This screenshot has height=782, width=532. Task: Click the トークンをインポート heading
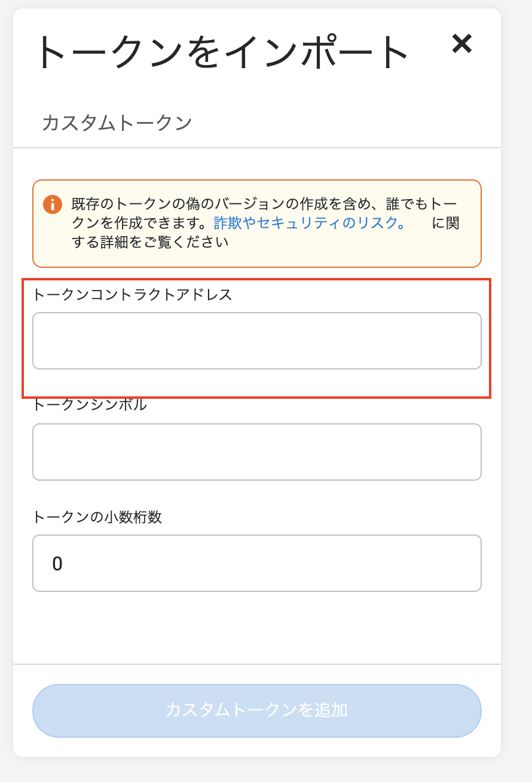click(221, 51)
